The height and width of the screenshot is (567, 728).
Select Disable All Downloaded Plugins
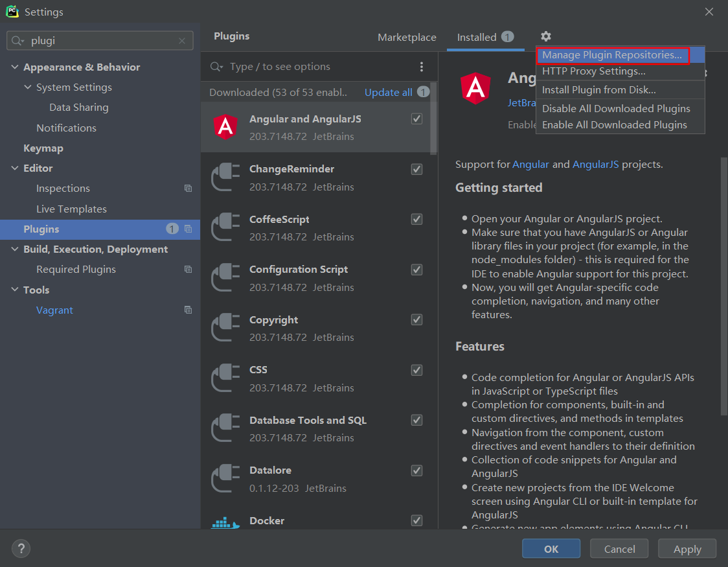click(620, 108)
